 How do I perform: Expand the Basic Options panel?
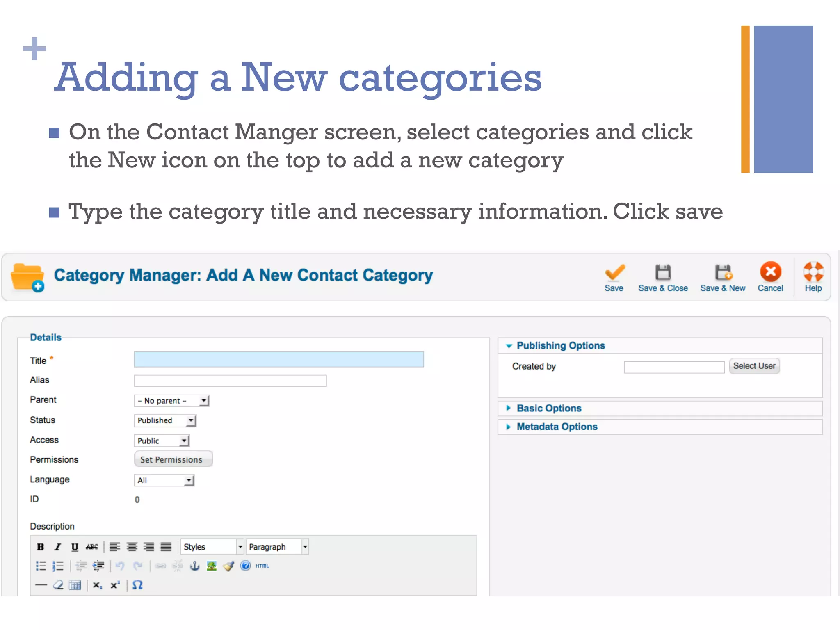pyautogui.click(x=660, y=409)
